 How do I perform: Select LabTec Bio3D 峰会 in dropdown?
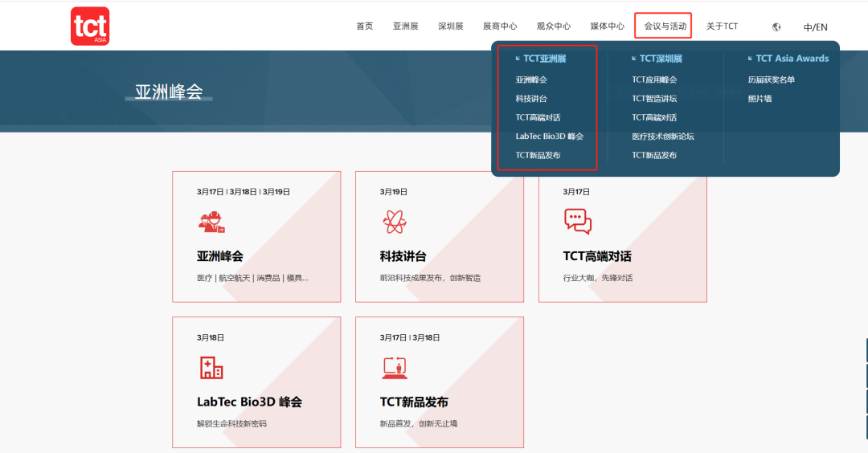[x=549, y=136]
